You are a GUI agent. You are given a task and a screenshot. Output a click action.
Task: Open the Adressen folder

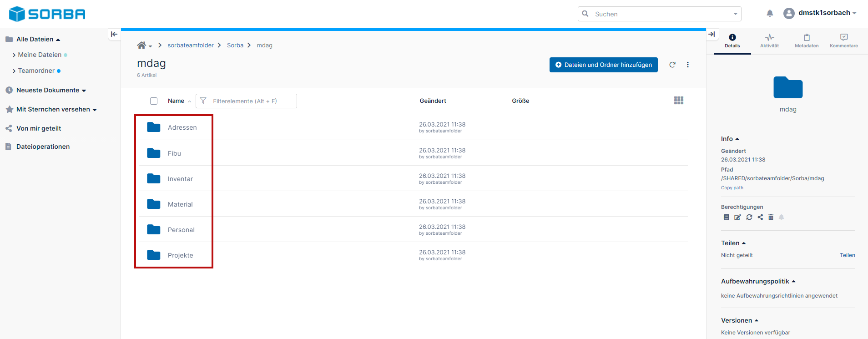182,127
